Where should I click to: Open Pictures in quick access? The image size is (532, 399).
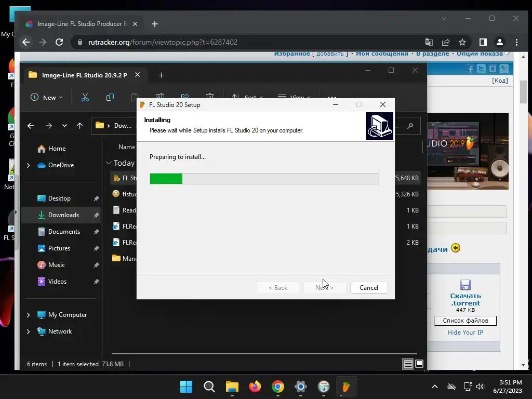point(54,248)
